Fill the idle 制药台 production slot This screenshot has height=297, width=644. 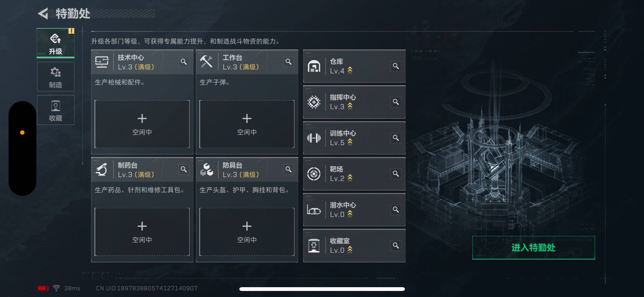[142, 232]
